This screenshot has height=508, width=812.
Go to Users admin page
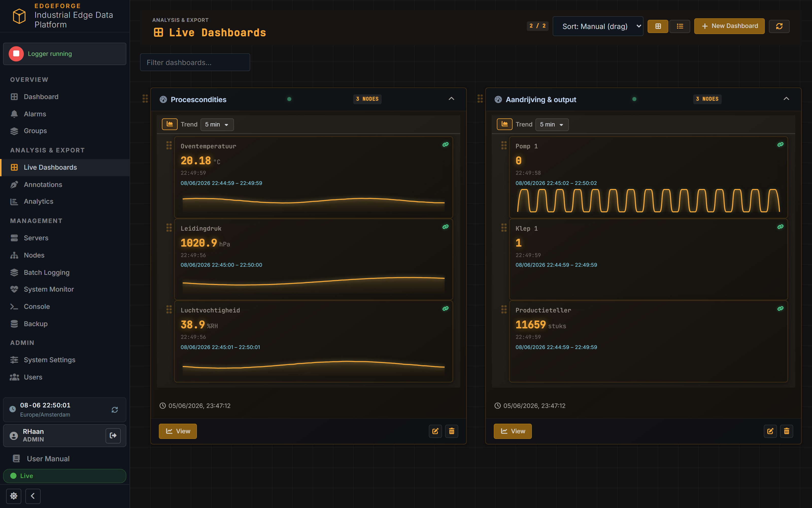pyautogui.click(x=65, y=377)
